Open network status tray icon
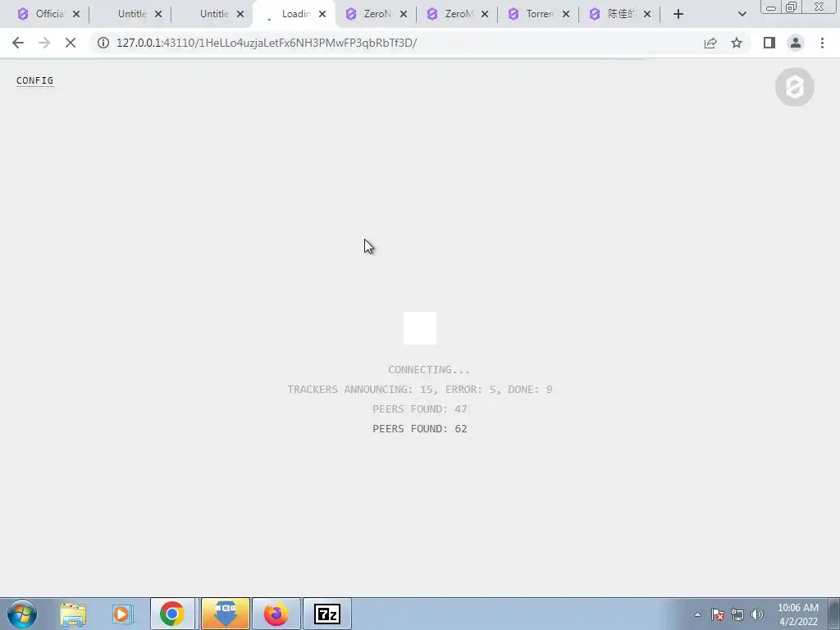Image resolution: width=840 pixels, height=630 pixels. tap(737, 615)
